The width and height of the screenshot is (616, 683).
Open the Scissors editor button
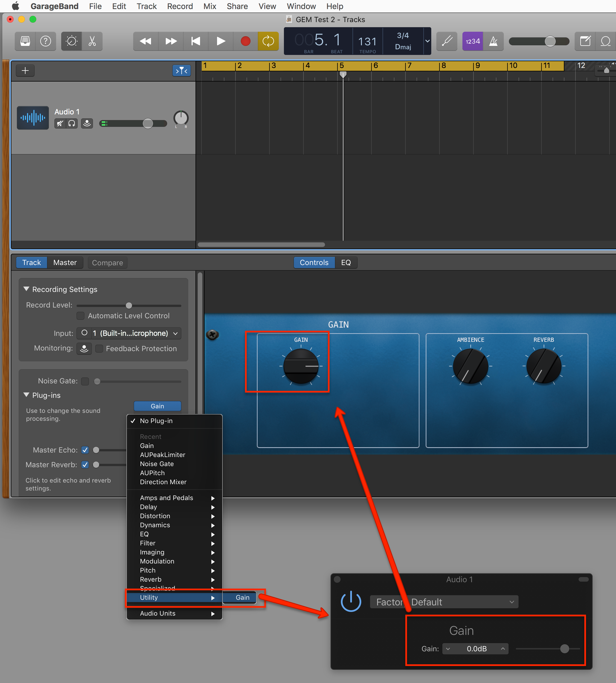pyautogui.click(x=92, y=41)
